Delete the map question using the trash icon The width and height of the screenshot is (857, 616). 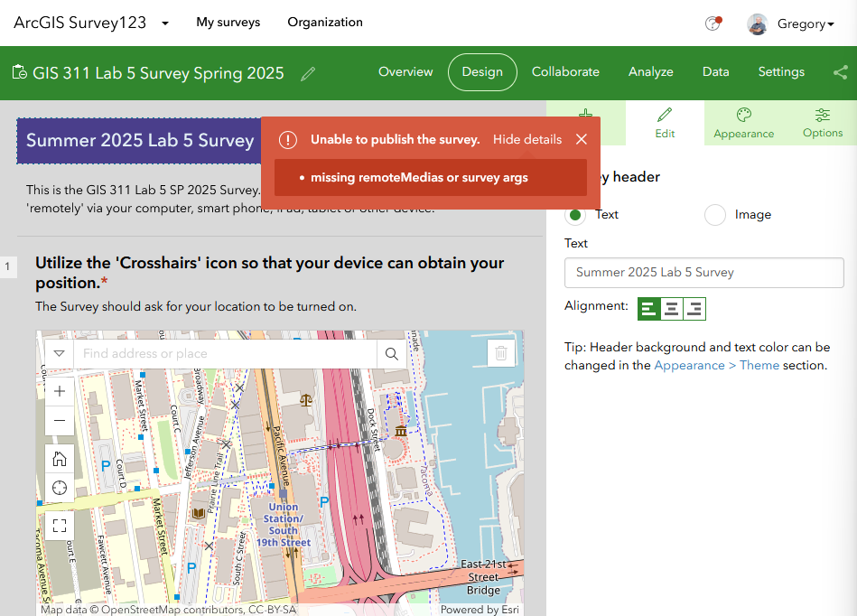point(501,353)
